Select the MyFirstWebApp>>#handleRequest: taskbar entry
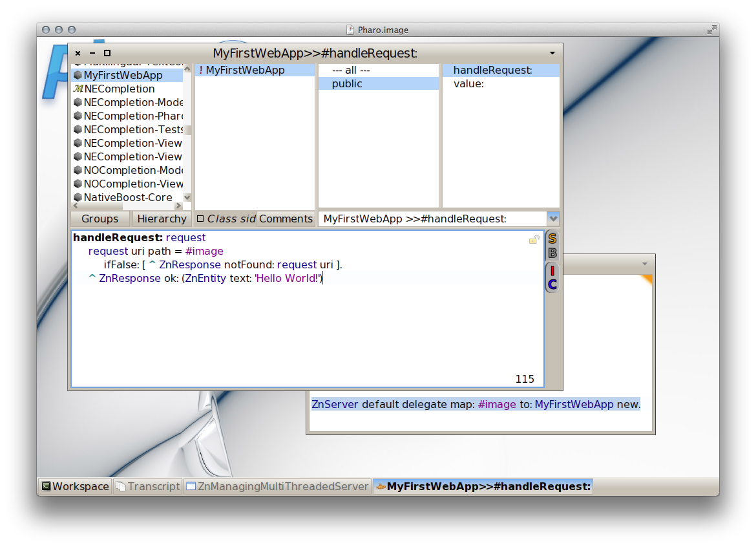The image size is (756, 547). click(x=483, y=486)
